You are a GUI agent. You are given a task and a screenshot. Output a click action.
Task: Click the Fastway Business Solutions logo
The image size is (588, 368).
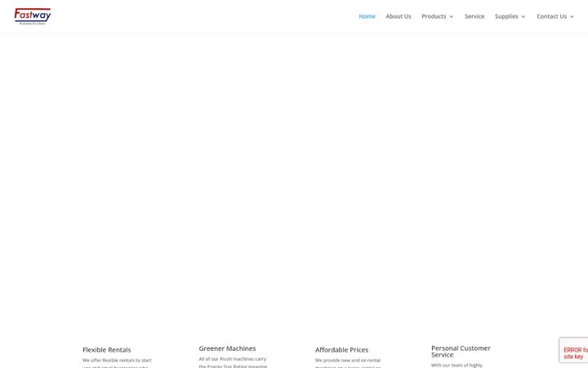(33, 16)
